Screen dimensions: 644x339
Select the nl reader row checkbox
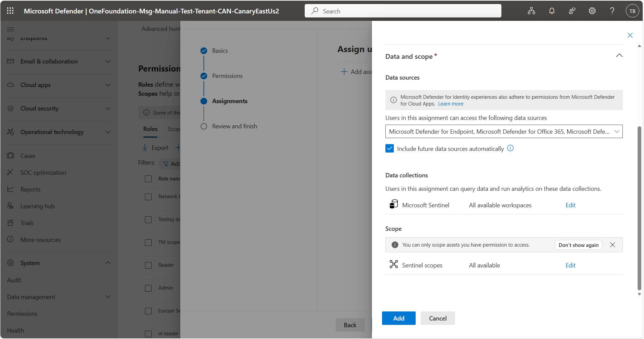pos(148,334)
